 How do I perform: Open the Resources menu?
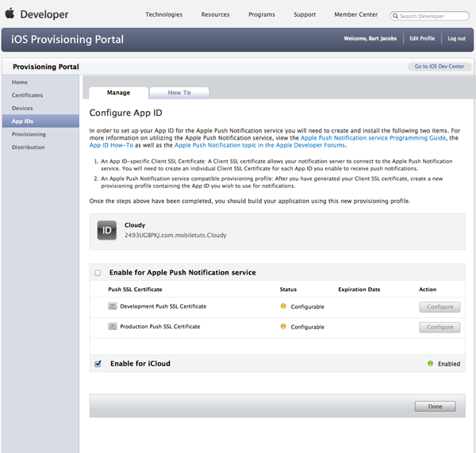[x=215, y=14]
